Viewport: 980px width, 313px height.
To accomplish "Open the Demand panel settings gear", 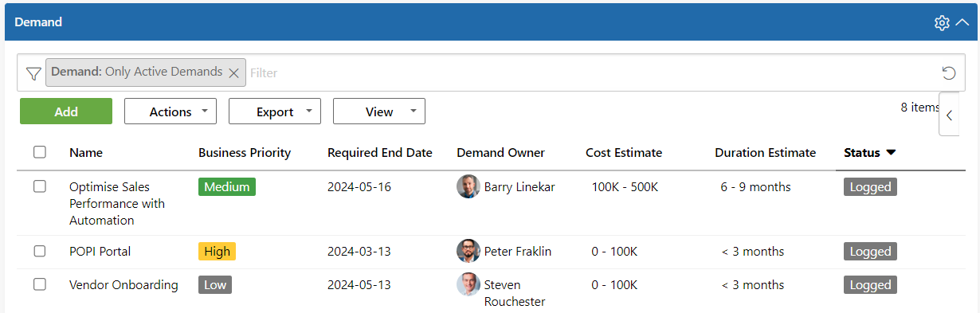I will click(x=942, y=23).
